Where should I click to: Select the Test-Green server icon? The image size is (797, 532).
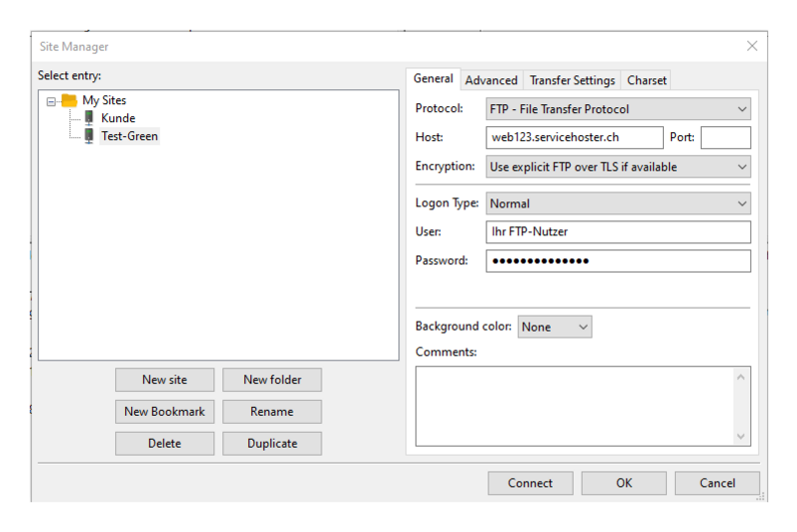(89, 136)
